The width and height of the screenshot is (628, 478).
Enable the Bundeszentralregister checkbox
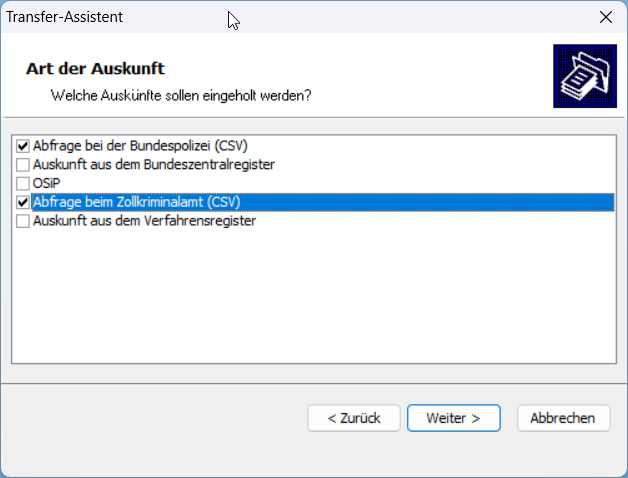click(23, 164)
